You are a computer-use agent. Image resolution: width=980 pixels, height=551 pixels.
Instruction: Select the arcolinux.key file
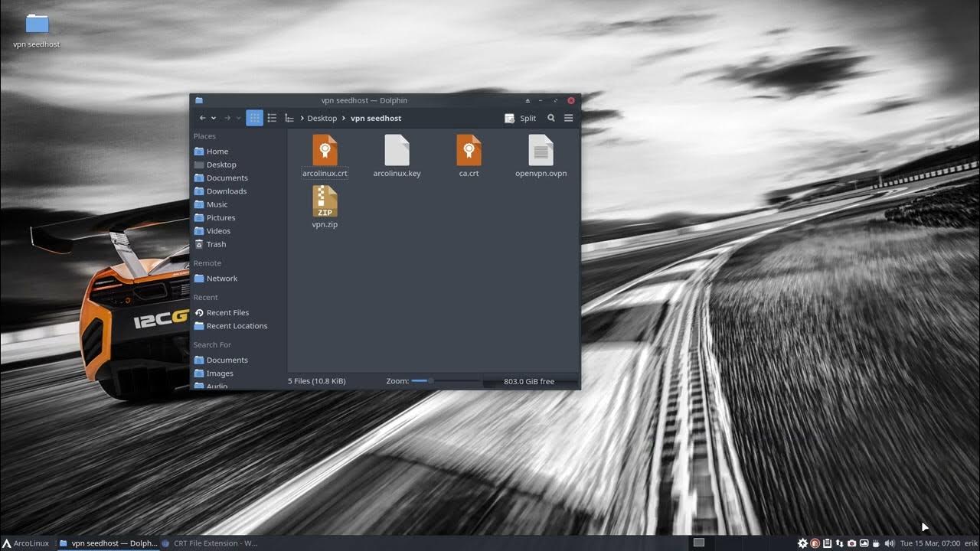click(x=397, y=156)
